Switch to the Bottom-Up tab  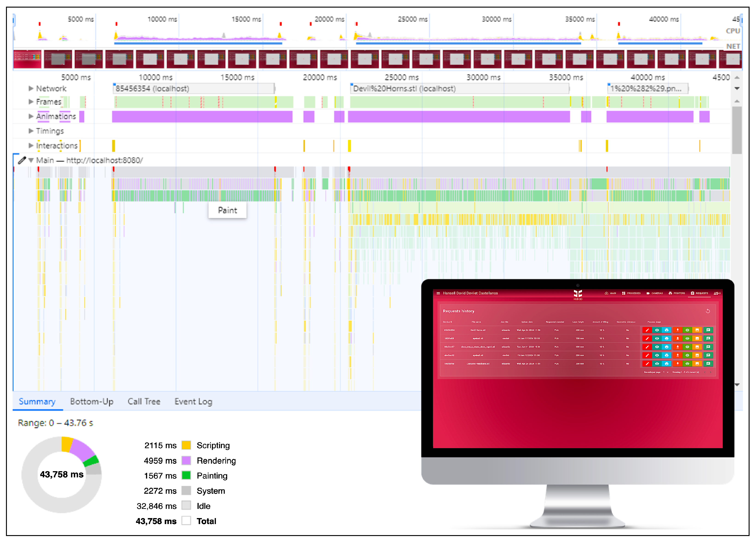92,401
